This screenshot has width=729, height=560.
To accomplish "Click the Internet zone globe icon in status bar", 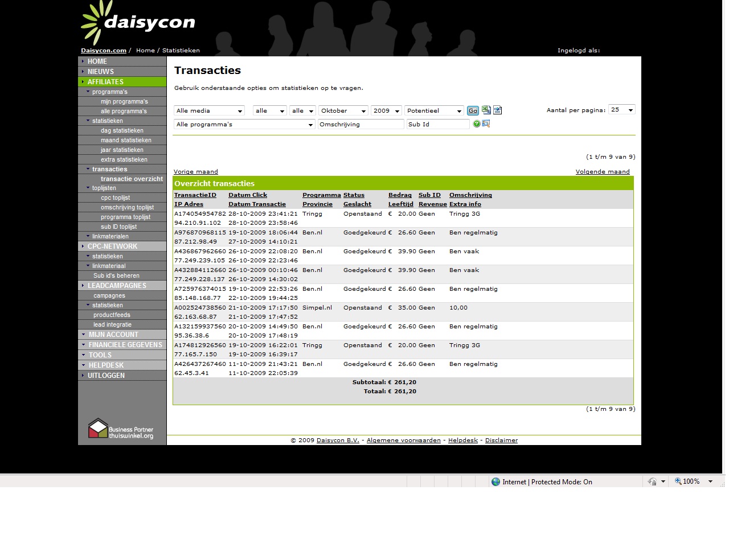I will click(495, 481).
